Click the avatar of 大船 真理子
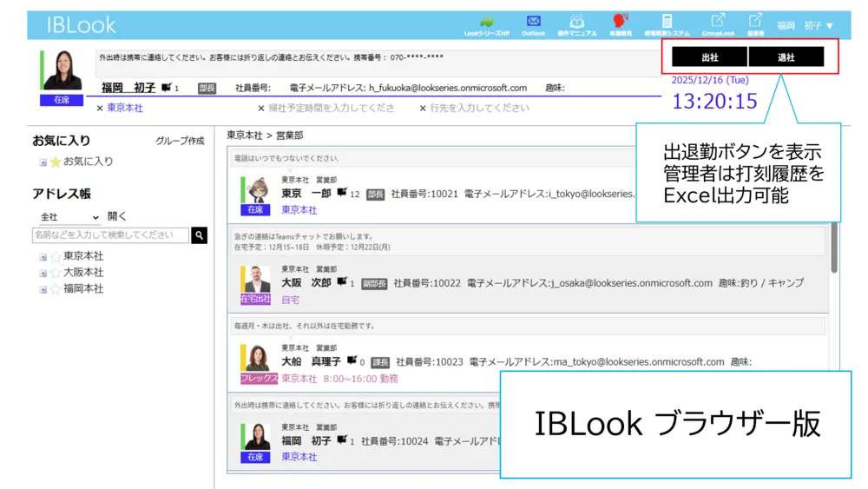The width and height of the screenshot is (868, 489). pos(257,358)
